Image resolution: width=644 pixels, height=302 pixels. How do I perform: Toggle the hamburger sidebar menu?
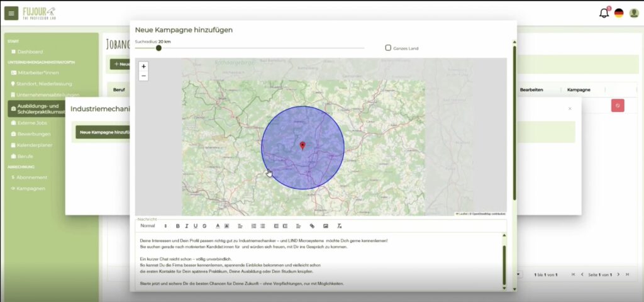pyautogui.click(x=11, y=13)
